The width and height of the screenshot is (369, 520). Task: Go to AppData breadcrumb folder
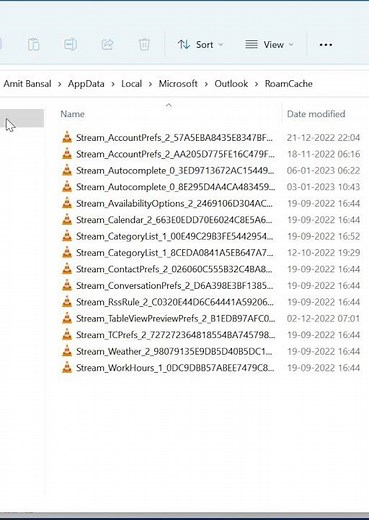(x=86, y=84)
